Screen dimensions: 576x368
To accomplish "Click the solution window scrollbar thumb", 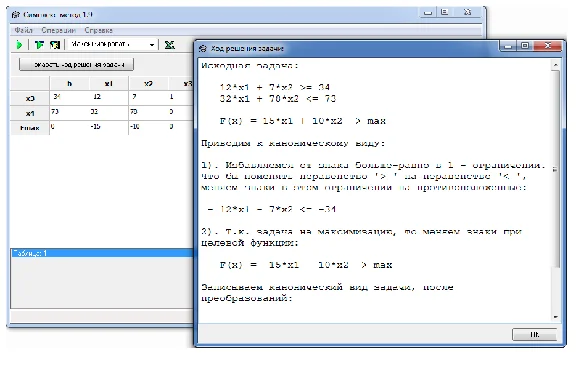I will click(x=555, y=169).
